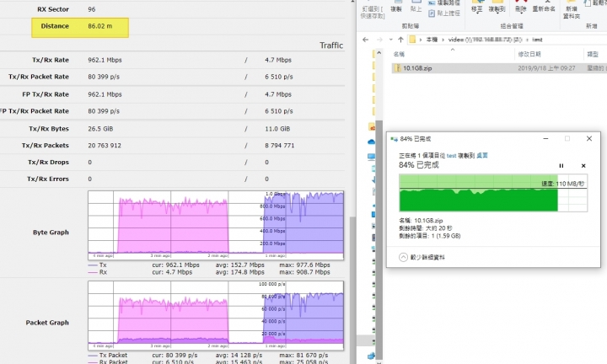Expand the chevron after 本機 in the address bar
The height and width of the screenshot is (364, 607).
(443, 40)
